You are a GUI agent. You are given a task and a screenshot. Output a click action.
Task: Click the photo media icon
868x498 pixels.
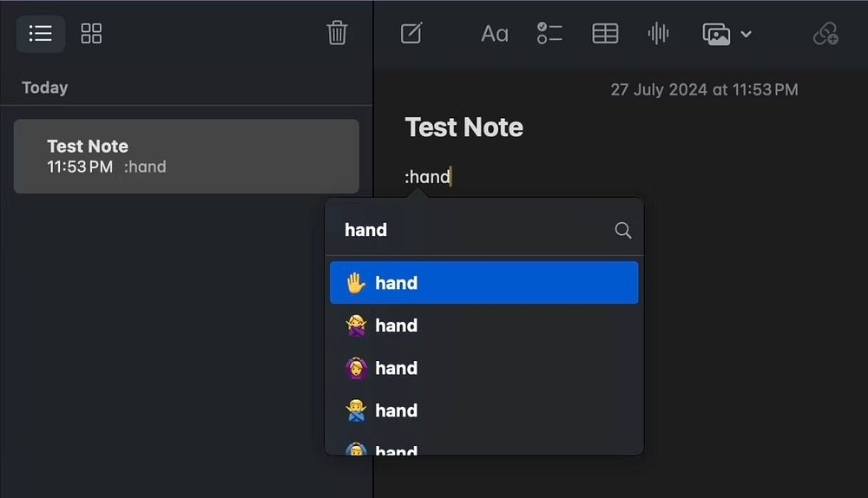click(x=716, y=35)
